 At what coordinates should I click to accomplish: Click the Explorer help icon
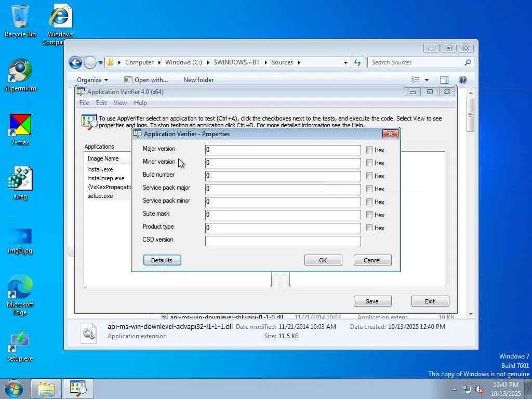(x=463, y=79)
